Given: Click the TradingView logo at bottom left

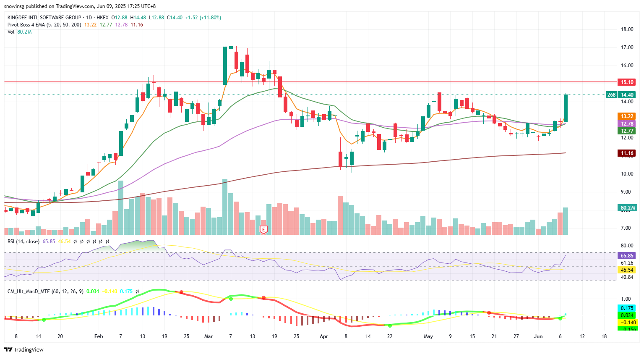Looking at the screenshot, I should (x=24, y=349).
